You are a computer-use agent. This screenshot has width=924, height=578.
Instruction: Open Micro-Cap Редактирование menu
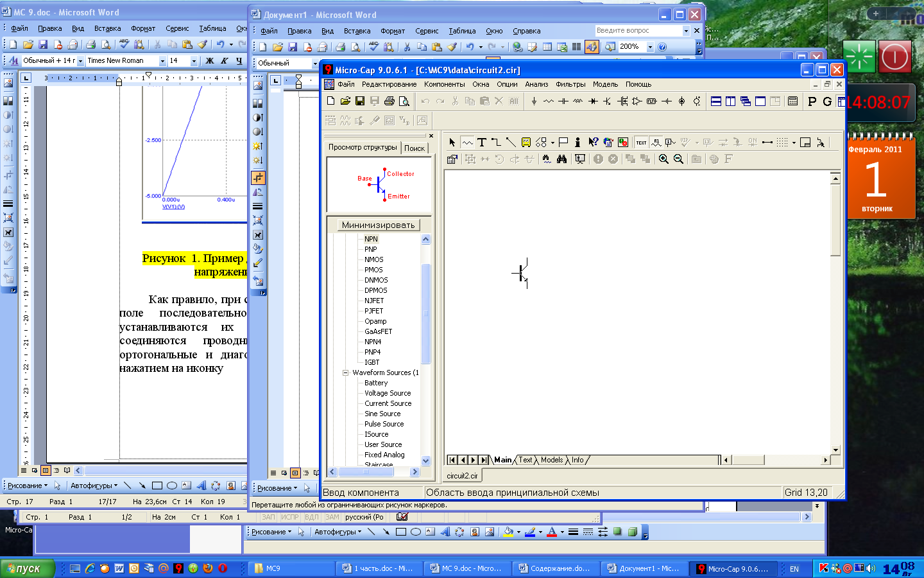(x=389, y=84)
